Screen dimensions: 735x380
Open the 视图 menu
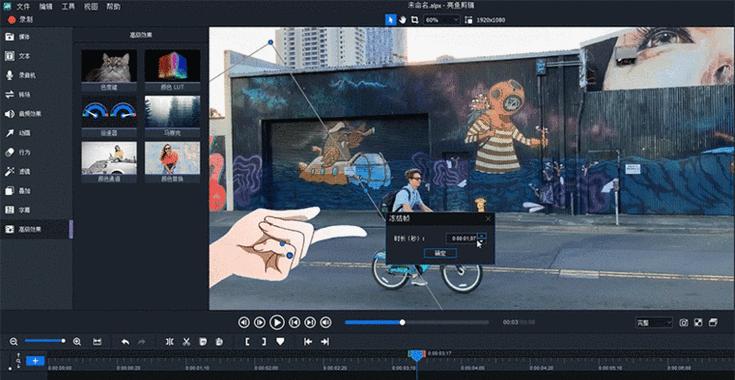(91, 7)
